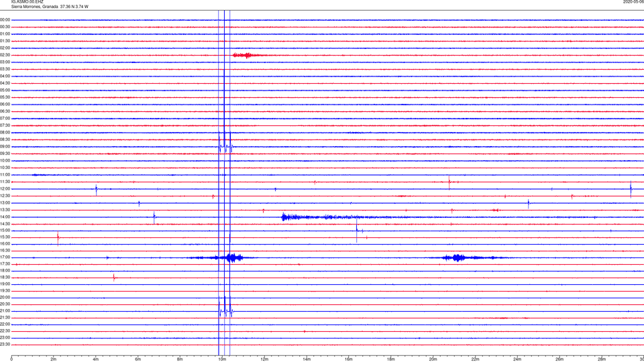Select the 10:00 trace time label

coord(5,160)
